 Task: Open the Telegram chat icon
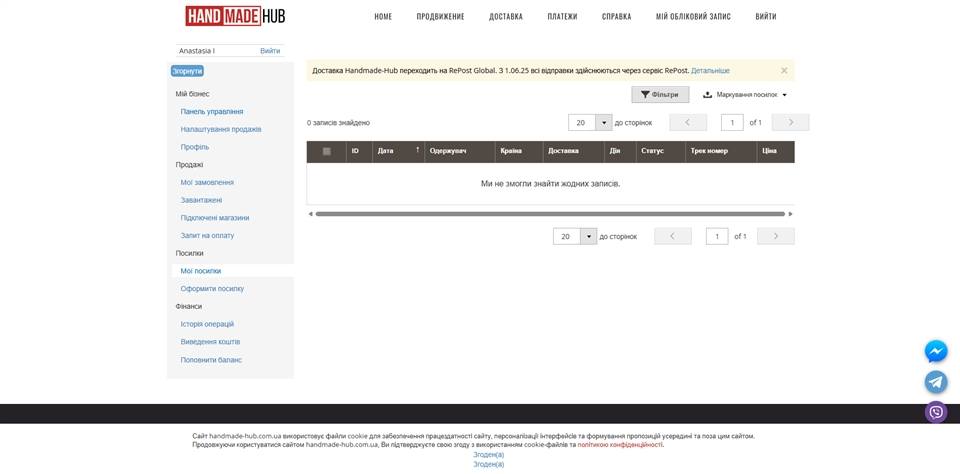point(935,382)
